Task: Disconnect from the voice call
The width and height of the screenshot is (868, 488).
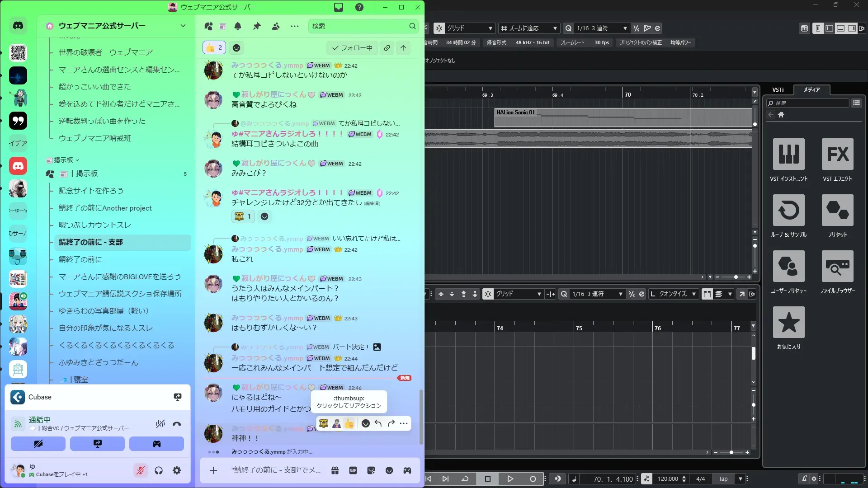Action: point(177,424)
